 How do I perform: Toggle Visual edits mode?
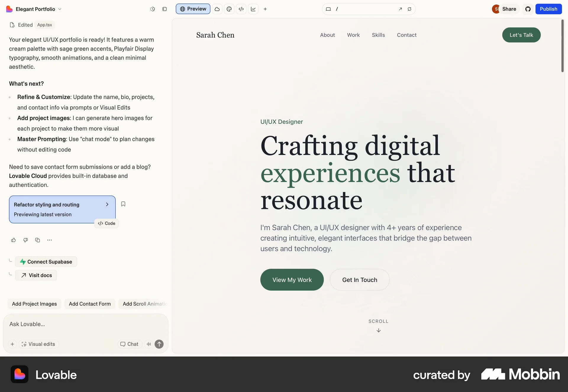[x=38, y=344]
